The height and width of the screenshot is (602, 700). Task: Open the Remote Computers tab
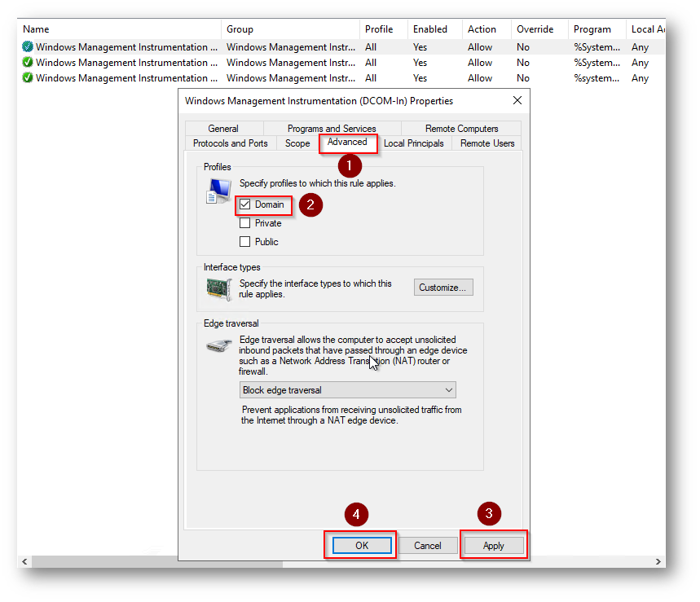(461, 129)
